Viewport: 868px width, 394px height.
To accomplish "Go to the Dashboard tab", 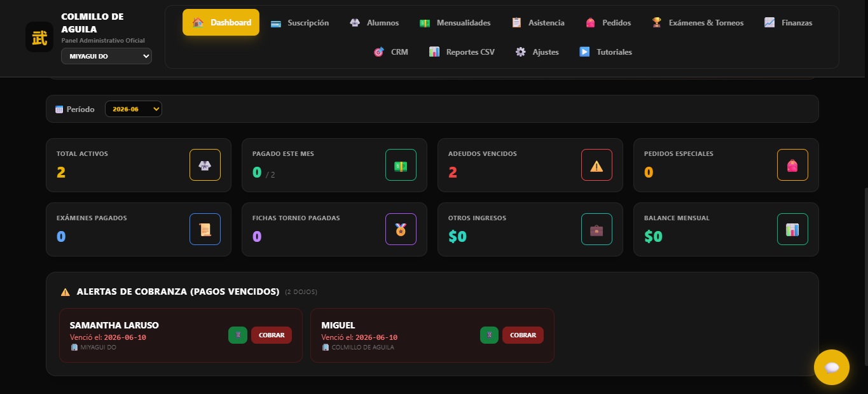I will (x=221, y=22).
